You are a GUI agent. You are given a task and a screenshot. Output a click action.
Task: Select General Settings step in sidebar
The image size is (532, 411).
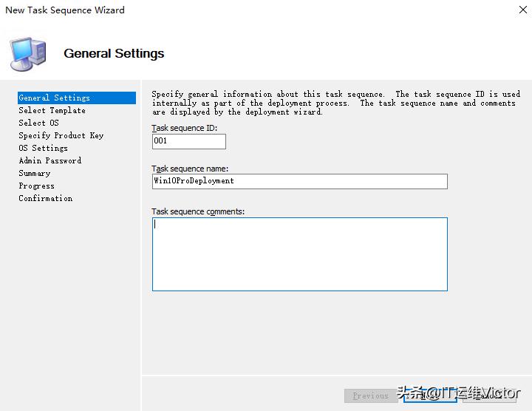(x=55, y=98)
